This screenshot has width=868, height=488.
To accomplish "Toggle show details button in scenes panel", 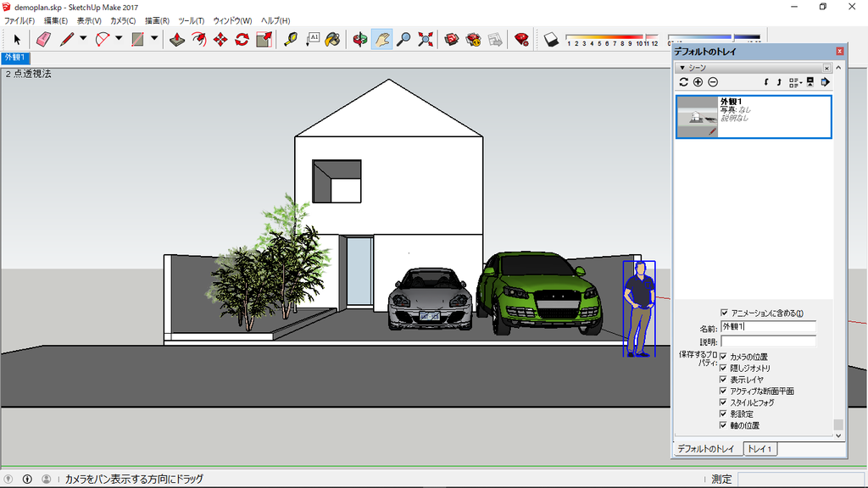I will click(810, 82).
